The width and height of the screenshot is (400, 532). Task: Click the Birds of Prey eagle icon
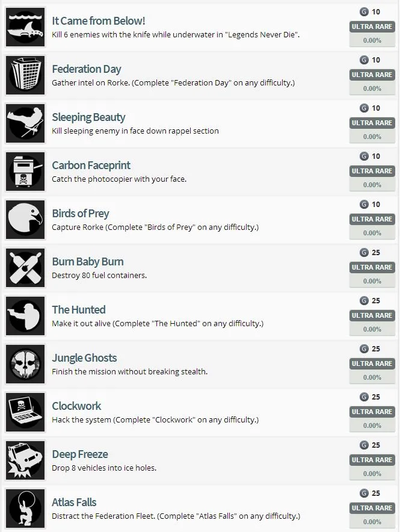[25, 220]
